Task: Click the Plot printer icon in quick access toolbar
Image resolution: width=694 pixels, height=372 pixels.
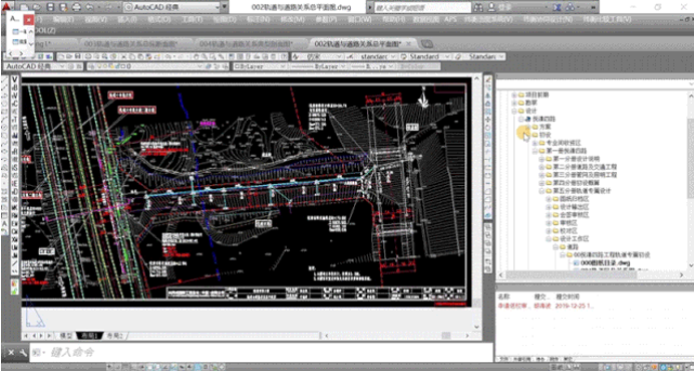Action: click(x=76, y=7)
